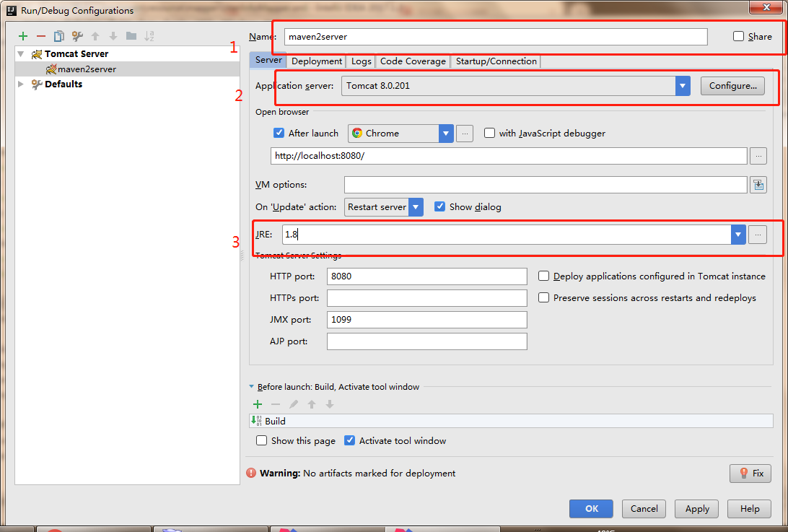Image resolution: width=788 pixels, height=532 pixels.
Task: Expand VM options editor icon
Action: click(x=758, y=185)
